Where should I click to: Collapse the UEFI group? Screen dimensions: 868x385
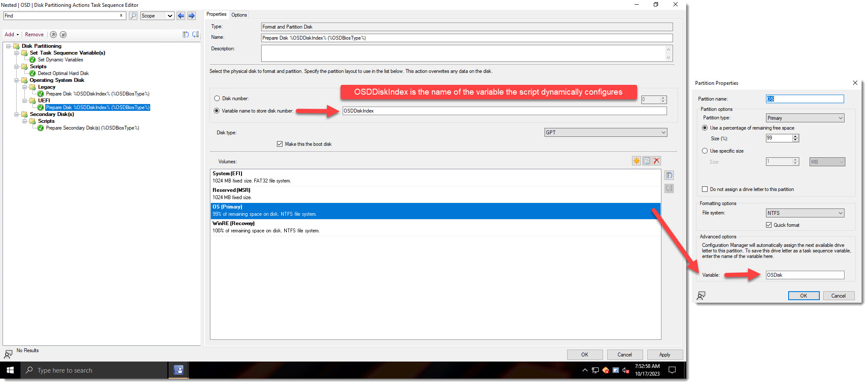[25, 101]
